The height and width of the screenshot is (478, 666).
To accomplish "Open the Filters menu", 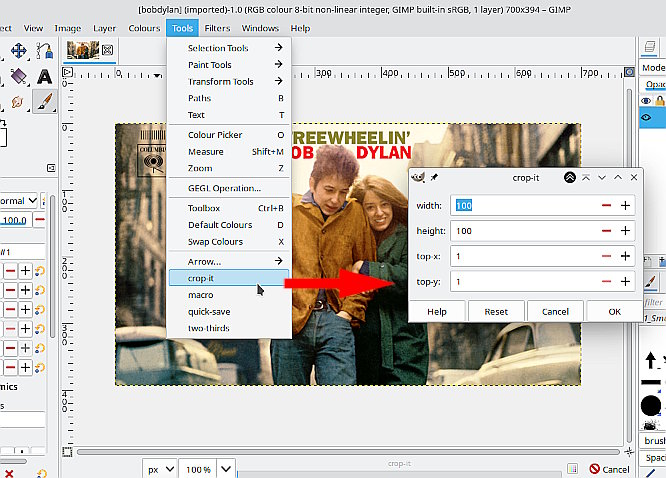I will [217, 28].
